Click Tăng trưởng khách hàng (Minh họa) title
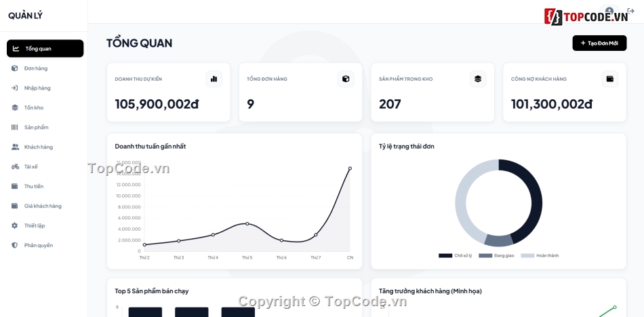Image resolution: width=644 pixels, height=317 pixels. (x=430, y=291)
